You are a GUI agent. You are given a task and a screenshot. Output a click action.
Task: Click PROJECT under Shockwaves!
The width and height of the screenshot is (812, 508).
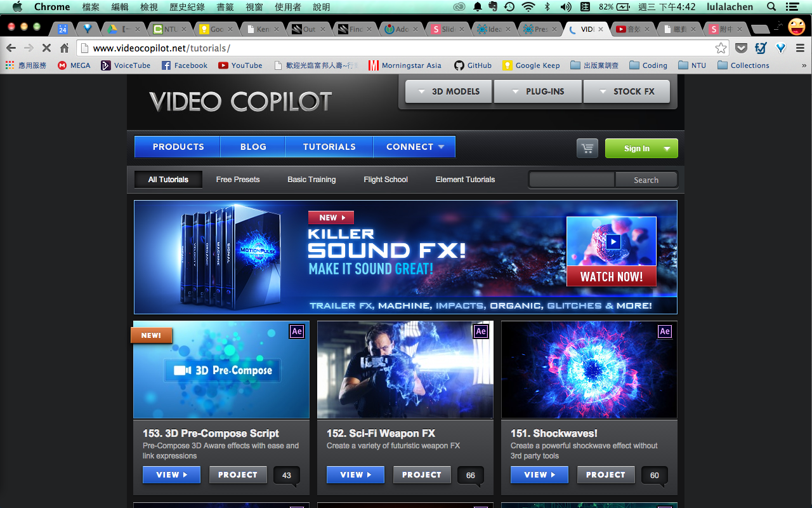pyautogui.click(x=606, y=474)
